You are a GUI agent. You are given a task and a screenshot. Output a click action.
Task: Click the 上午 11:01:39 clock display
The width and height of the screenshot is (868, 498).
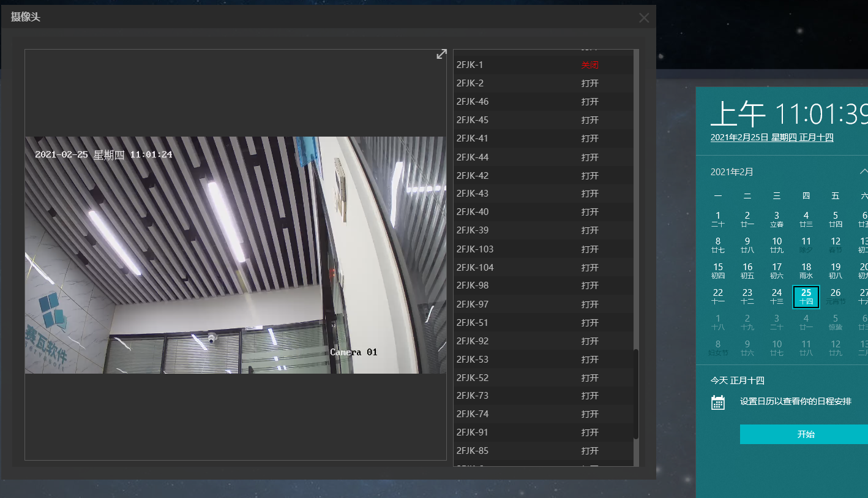(x=789, y=114)
